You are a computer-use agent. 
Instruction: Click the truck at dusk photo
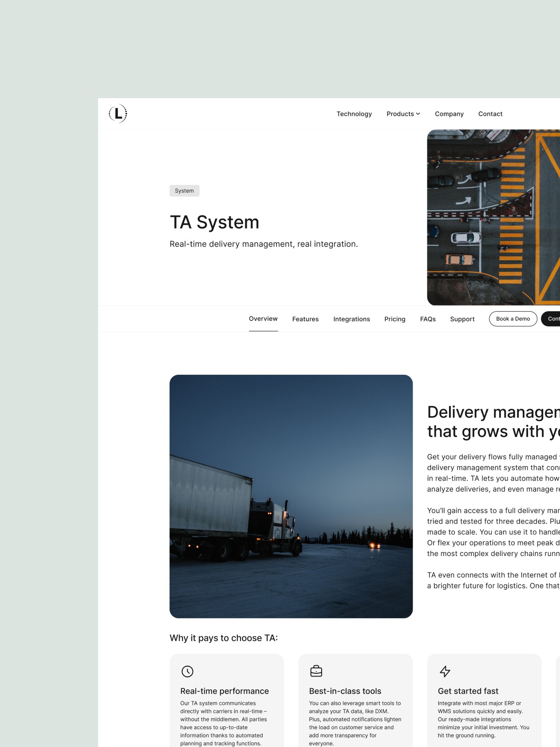(291, 496)
